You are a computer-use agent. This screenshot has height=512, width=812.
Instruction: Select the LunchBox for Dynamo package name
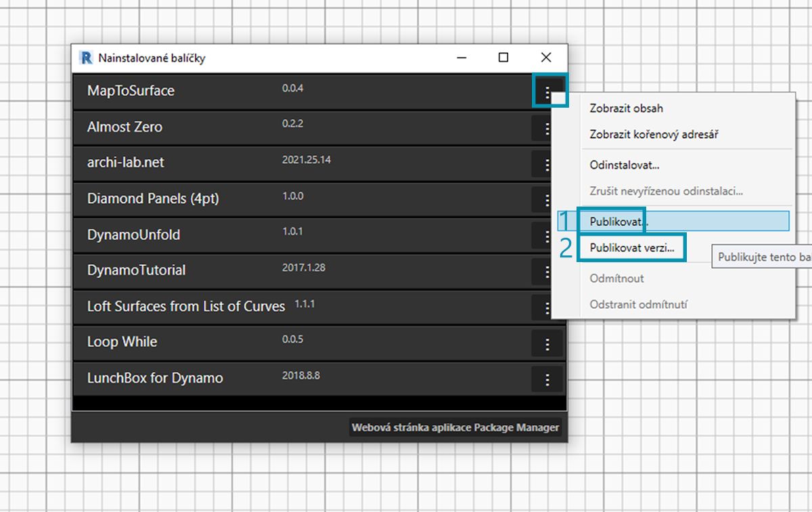click(x=155, y=378)
